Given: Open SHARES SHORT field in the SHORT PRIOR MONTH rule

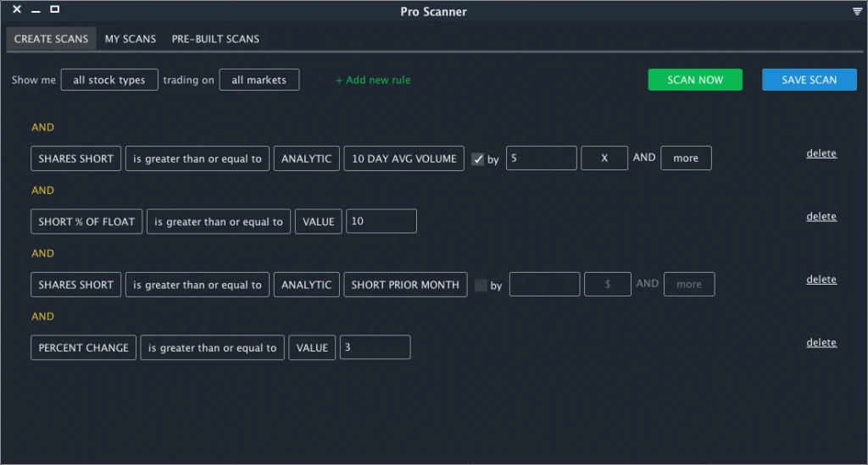Looking at the screenshot, I should [x=75, y=285].
